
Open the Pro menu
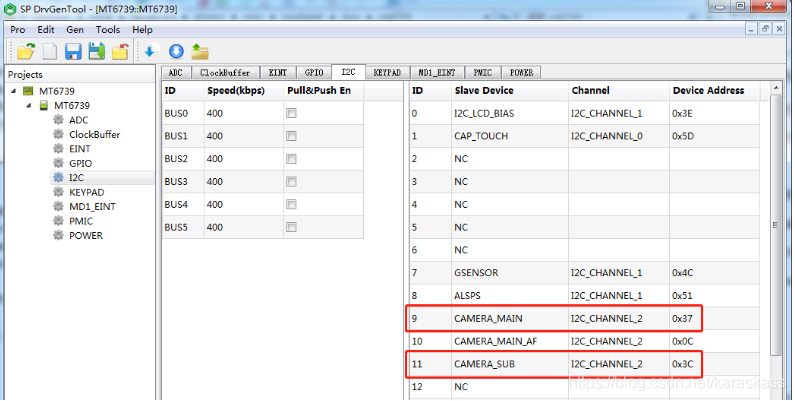(x=17, y=30)
